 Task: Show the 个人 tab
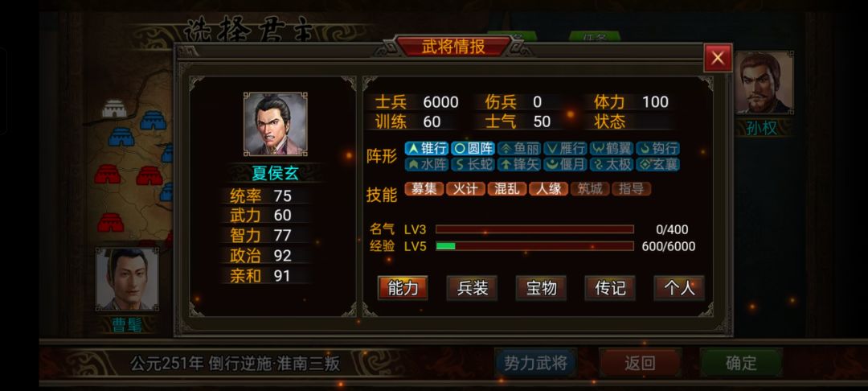[x=679, y=288]
